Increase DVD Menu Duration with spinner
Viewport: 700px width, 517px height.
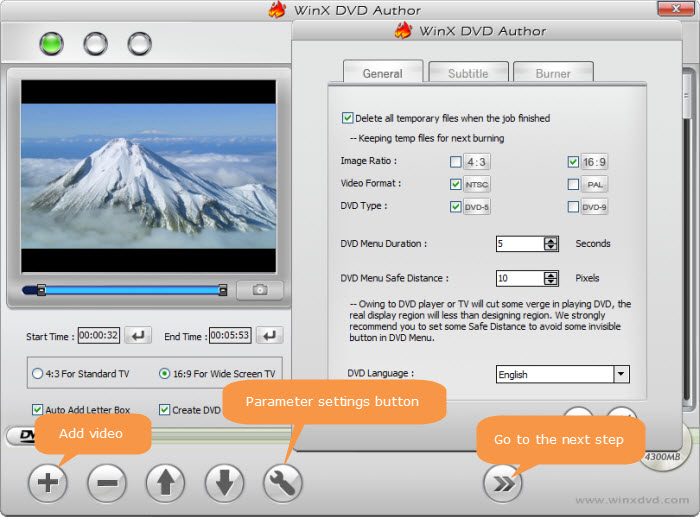click(x=550, y=240)
